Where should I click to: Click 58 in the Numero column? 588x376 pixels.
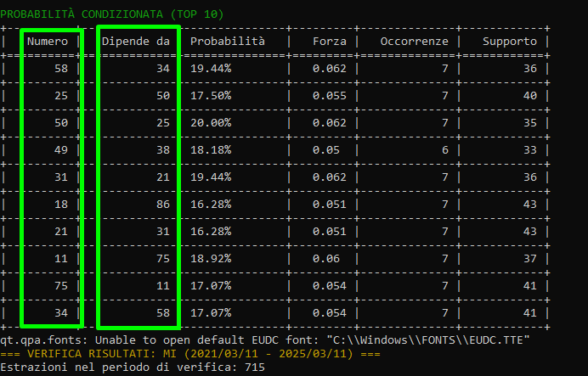(x=61, y=69)
